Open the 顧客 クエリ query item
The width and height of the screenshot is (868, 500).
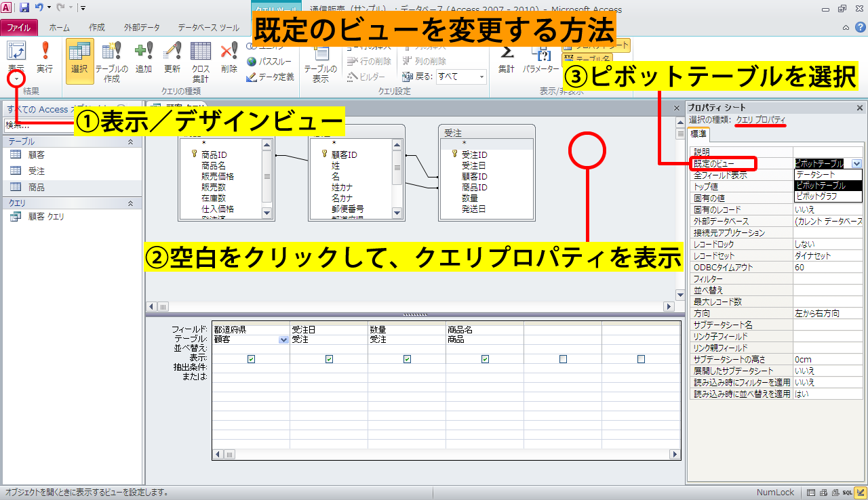click(x=46, y=217)
